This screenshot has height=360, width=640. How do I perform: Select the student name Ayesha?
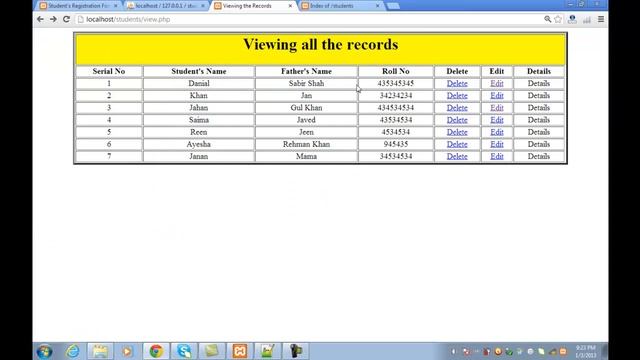pos(199,144)
